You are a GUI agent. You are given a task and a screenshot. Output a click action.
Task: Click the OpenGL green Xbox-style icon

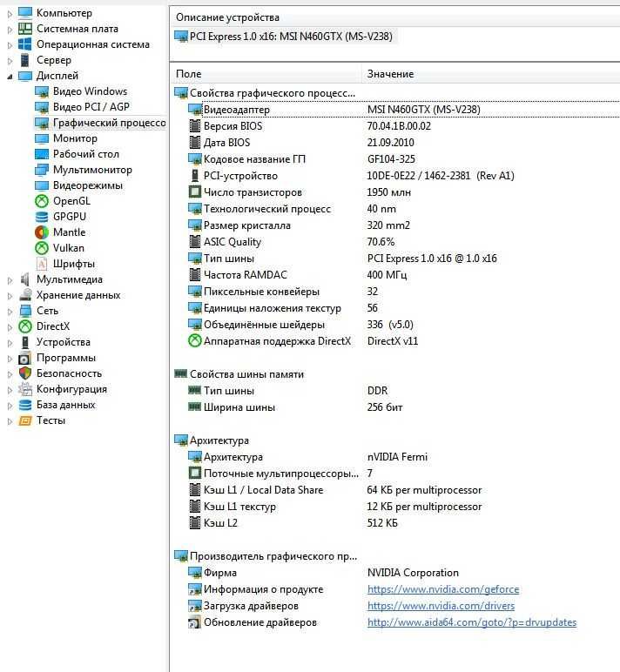pos(42,201)
